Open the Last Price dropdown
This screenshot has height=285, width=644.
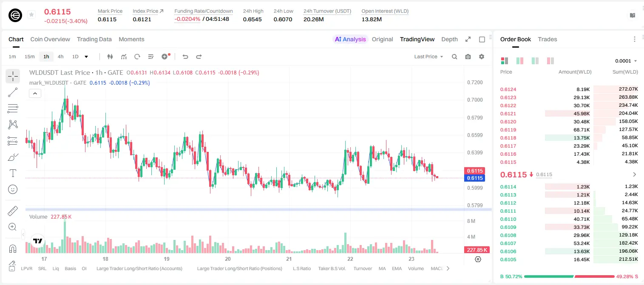(428, 57)
